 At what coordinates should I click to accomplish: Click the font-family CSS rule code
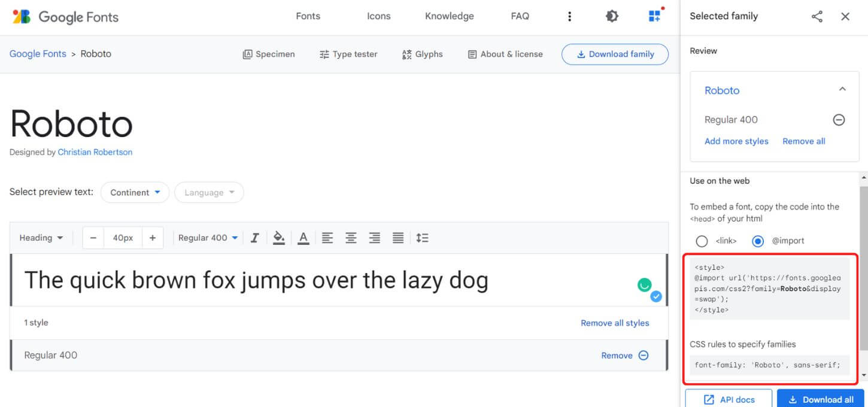click(769, 365)
